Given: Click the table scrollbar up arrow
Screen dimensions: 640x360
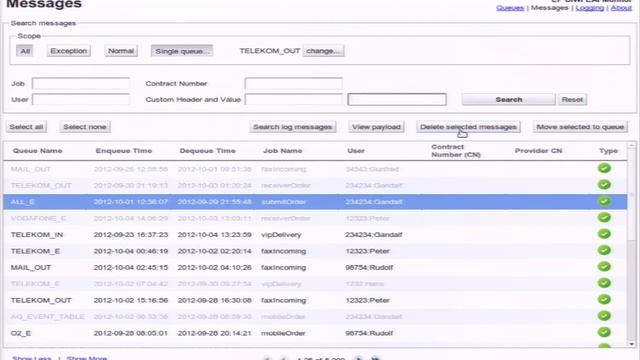Looking at the screenshot, I should click(631, 145).
